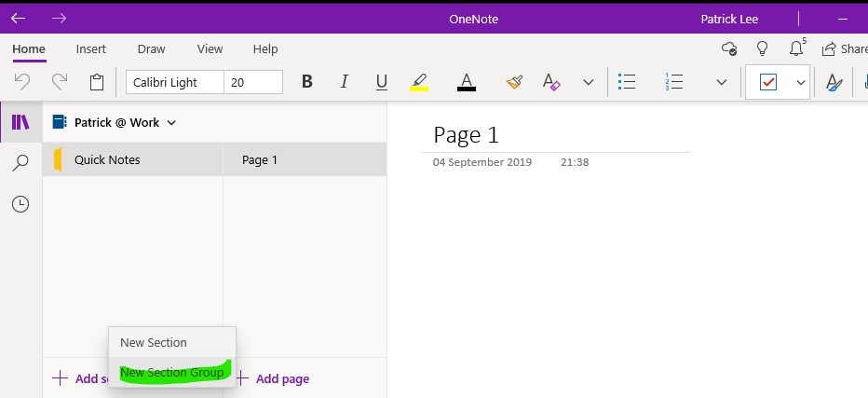Toggle bold formatting
The image size is (868, 398).
[307, 82]
